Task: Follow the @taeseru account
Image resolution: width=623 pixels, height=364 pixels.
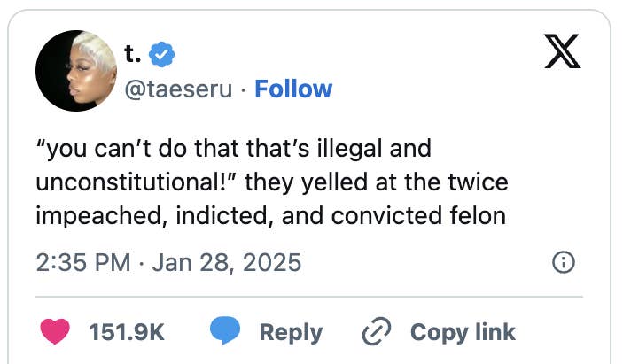Action: tap(293, 89)
